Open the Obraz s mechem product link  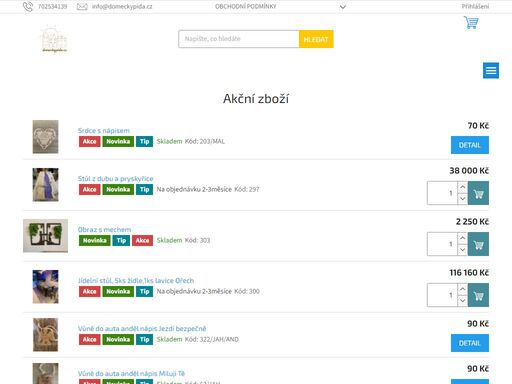coord(104,230)
